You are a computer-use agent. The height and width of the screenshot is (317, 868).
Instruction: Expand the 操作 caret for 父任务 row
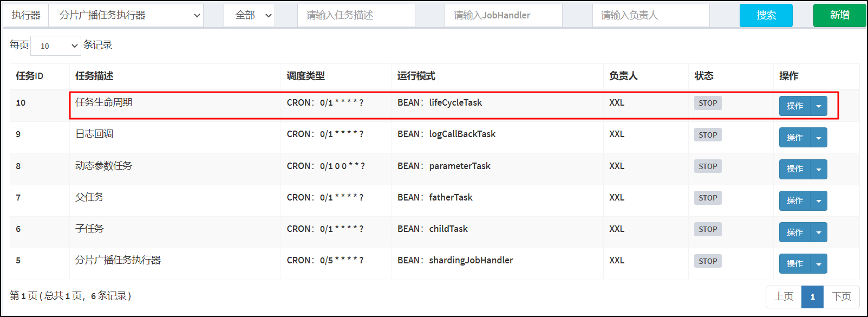(819, 200)
